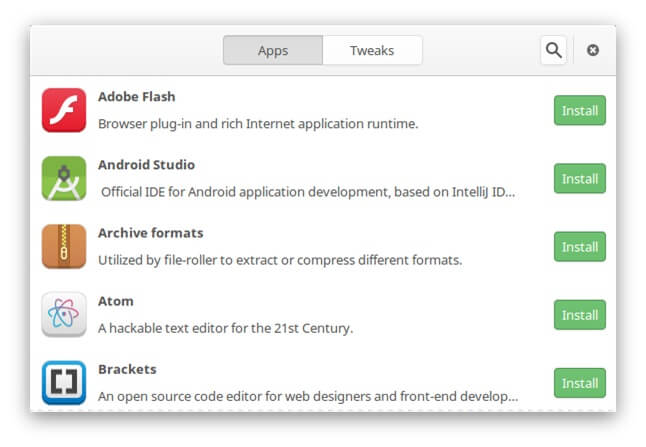Image resolution: width=646 pixels, height=447 pixels.
Task: Click the Archive formats zipper icon
Action: [x=64, y=246]
